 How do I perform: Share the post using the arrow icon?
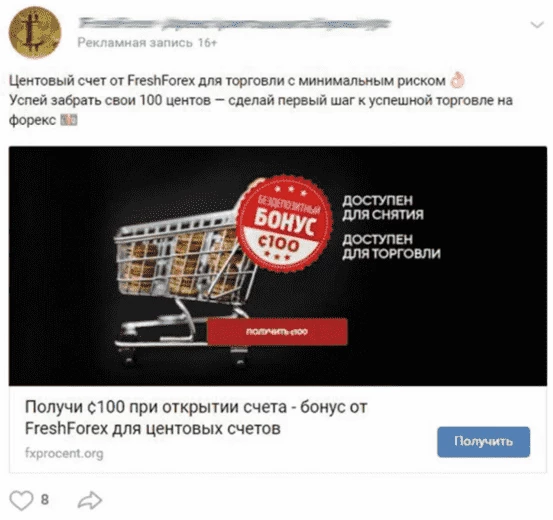tap(90, 500)
